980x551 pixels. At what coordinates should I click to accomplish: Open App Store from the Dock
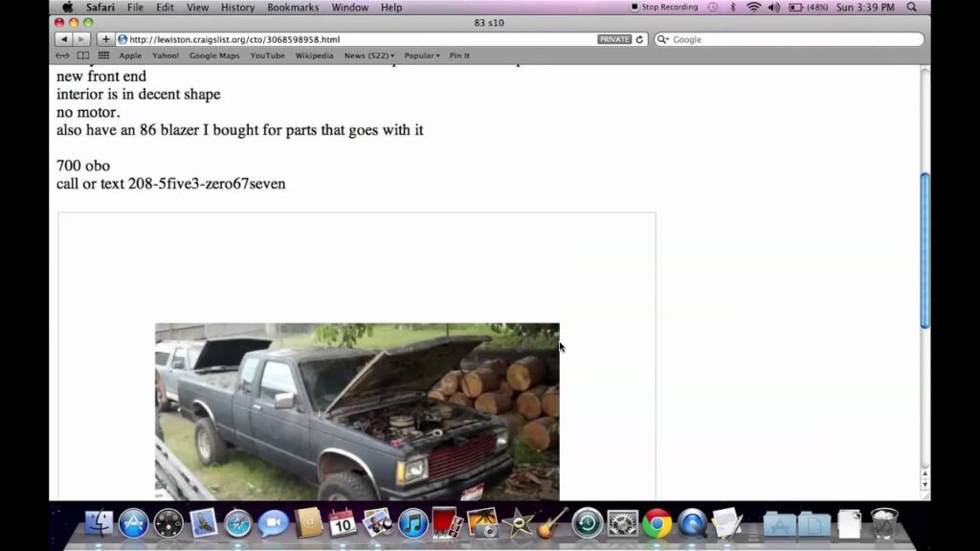133,523
